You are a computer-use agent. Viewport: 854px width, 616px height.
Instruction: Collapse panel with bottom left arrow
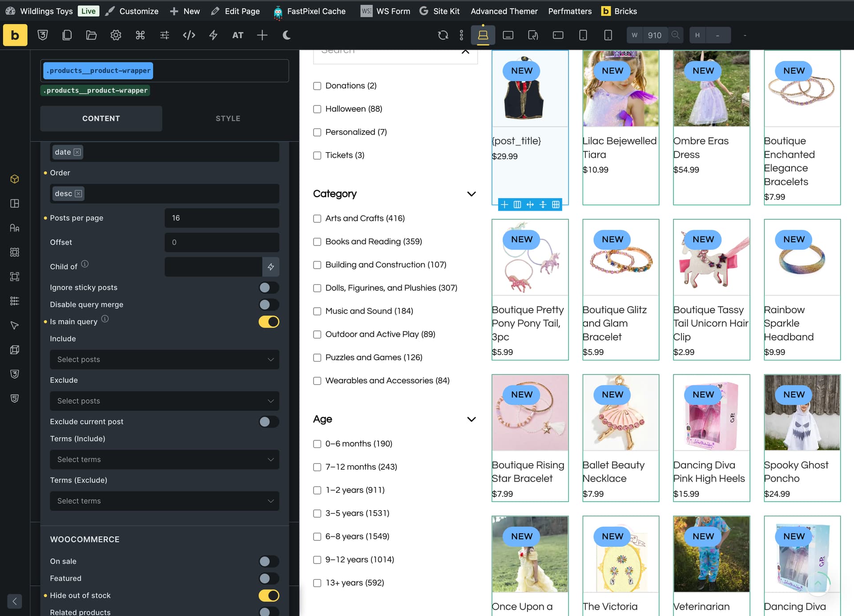[15, 601]
